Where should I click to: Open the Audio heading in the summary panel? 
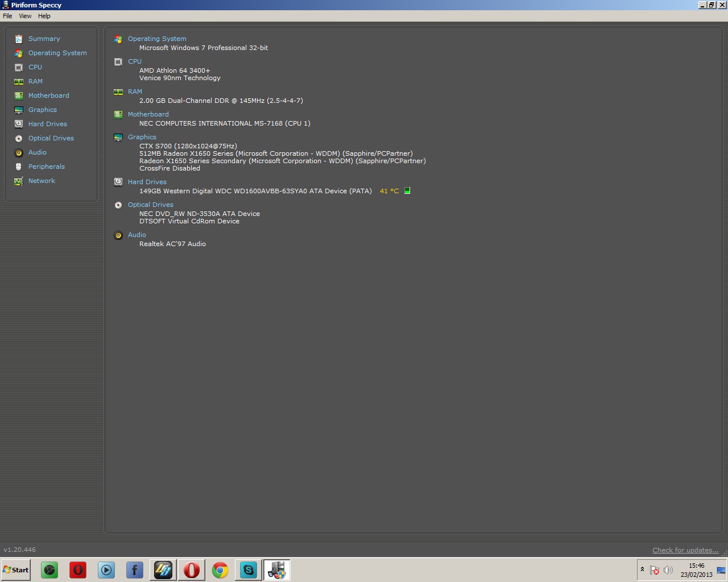click(x=137, y=235)
